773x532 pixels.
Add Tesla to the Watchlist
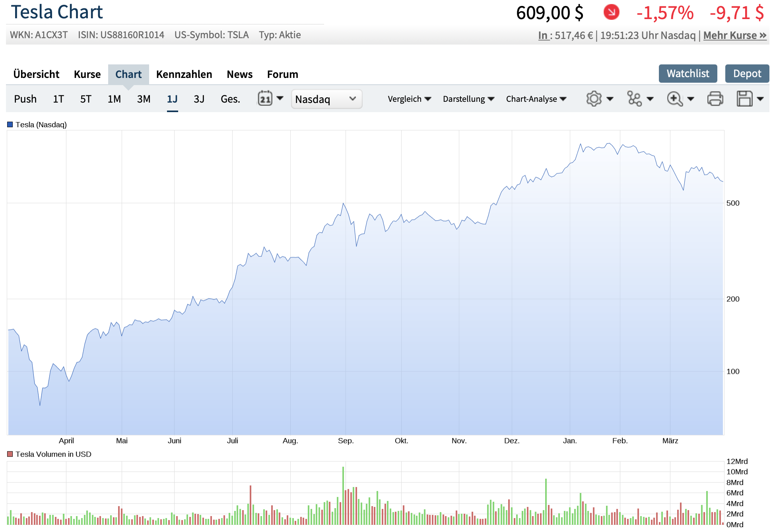click(688, 74)
